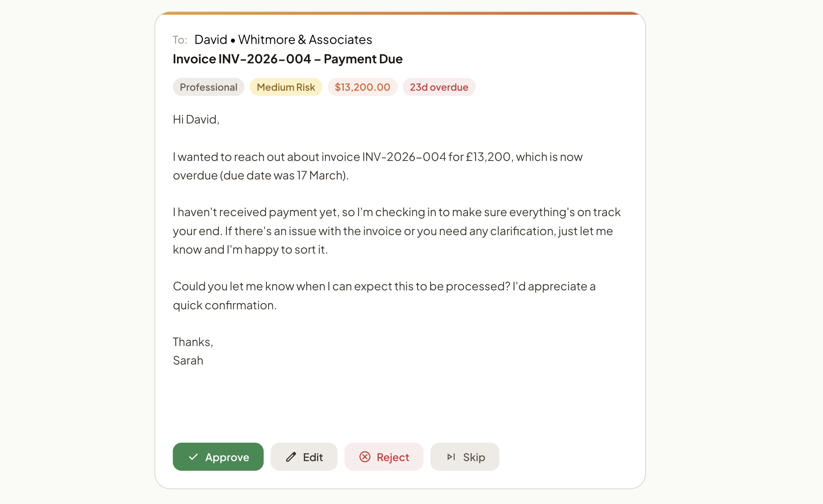Open the recipient field showing David
The width and height of the screenshot is (823, 504).
[x=211, y=39]
